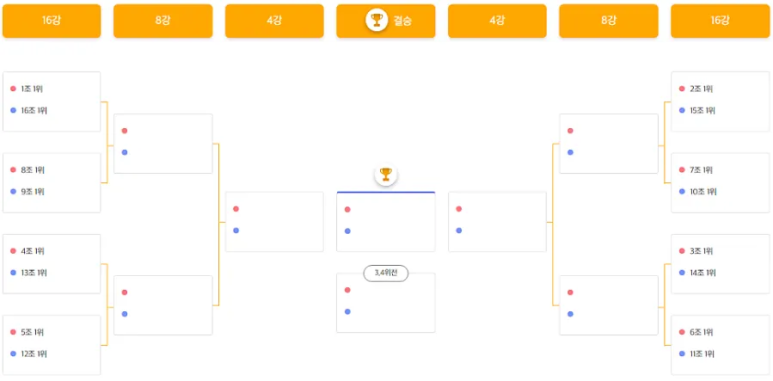Select the left 4강 header tab
Viewport: 773px width, 381px height.
click(275, 21)
